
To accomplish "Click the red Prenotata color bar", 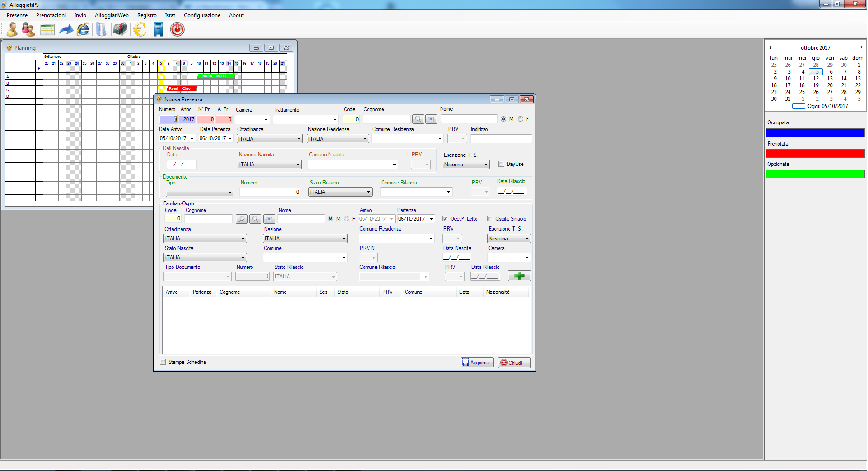I will tap(815, 154).
